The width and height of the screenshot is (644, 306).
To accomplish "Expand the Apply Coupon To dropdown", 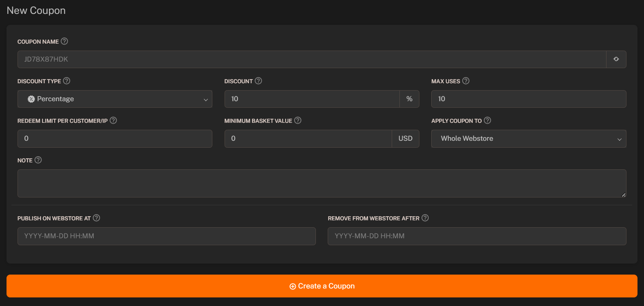I will (529, 139).
